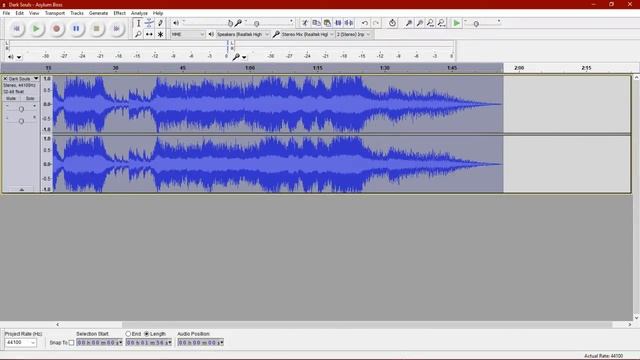This screenshot has width=640, height=360.
Task: Click the 1:00 mark on timeline ruler
Action: 250,68
